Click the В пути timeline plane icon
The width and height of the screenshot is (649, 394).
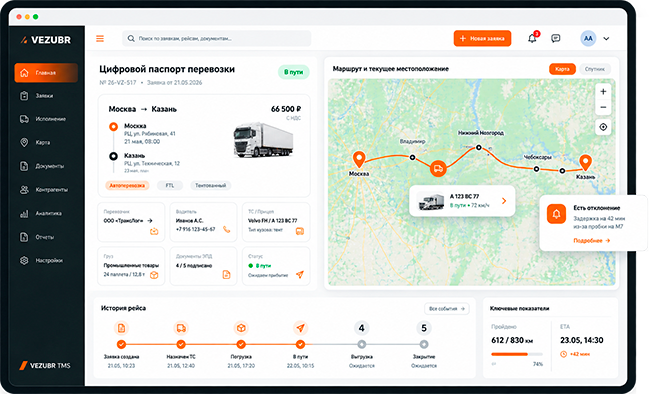point(300,328)
